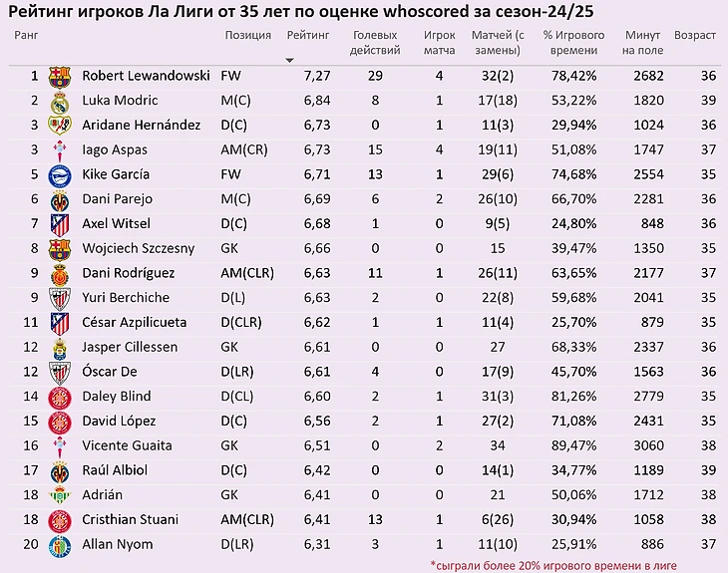Sort by the Возраст column header
728x573 pixels.
point(694,35)
